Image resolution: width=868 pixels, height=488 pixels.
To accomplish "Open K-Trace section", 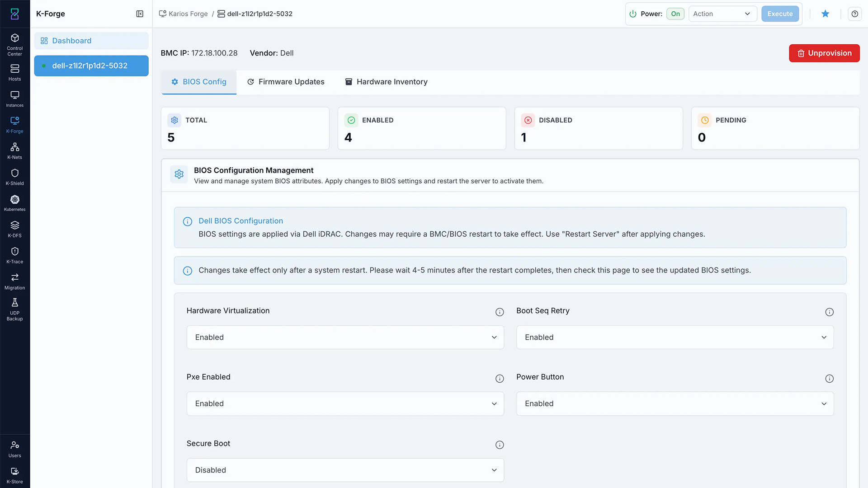I will [15, 256].
